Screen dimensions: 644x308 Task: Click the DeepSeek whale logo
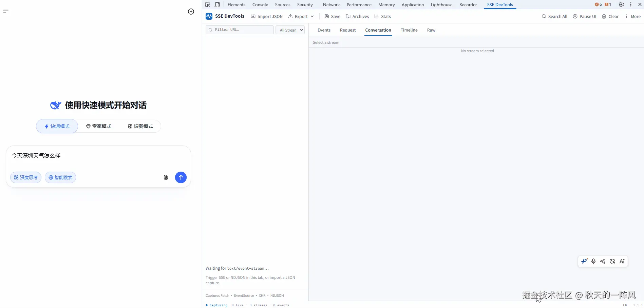click(56, 105)
